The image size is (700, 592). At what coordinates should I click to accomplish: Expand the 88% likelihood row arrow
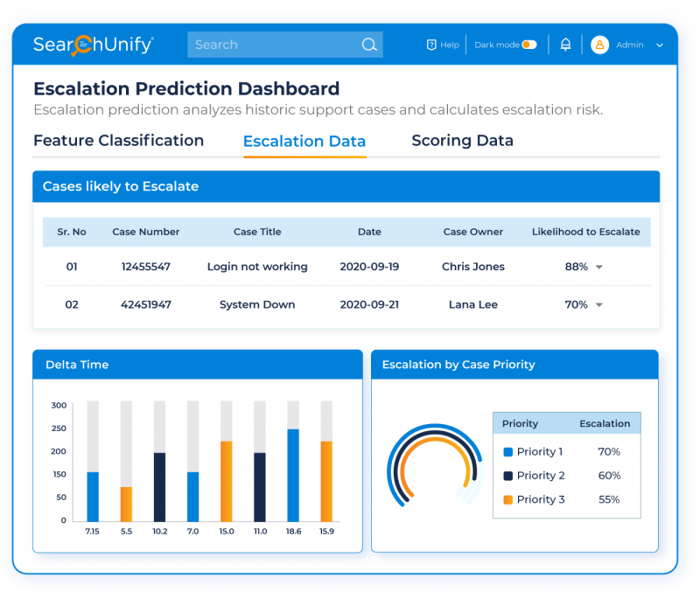click(599, 267)
